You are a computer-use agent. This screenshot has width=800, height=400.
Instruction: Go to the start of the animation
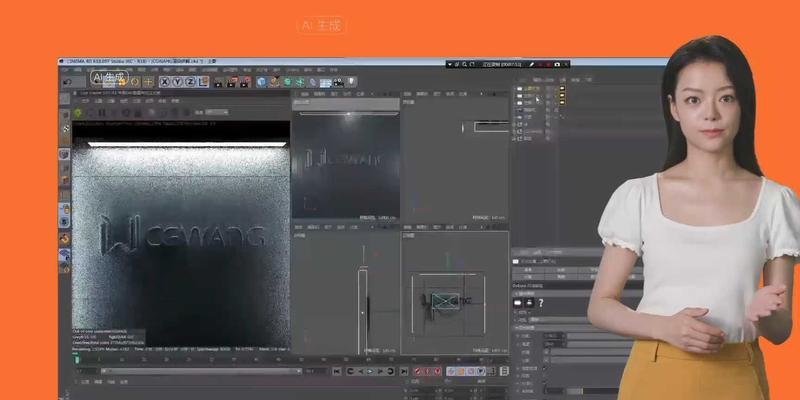337,371
